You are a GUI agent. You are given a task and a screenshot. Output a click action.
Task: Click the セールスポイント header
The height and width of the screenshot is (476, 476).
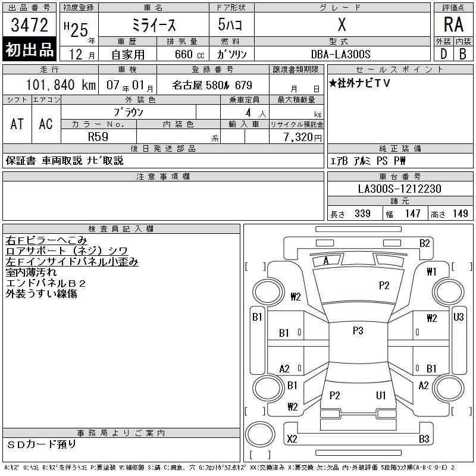click(399, 69)
